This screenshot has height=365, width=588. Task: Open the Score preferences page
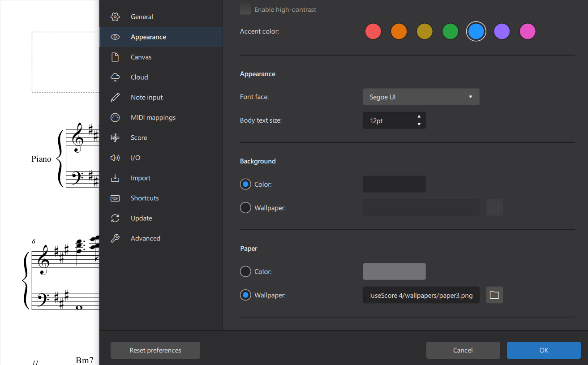138,137
